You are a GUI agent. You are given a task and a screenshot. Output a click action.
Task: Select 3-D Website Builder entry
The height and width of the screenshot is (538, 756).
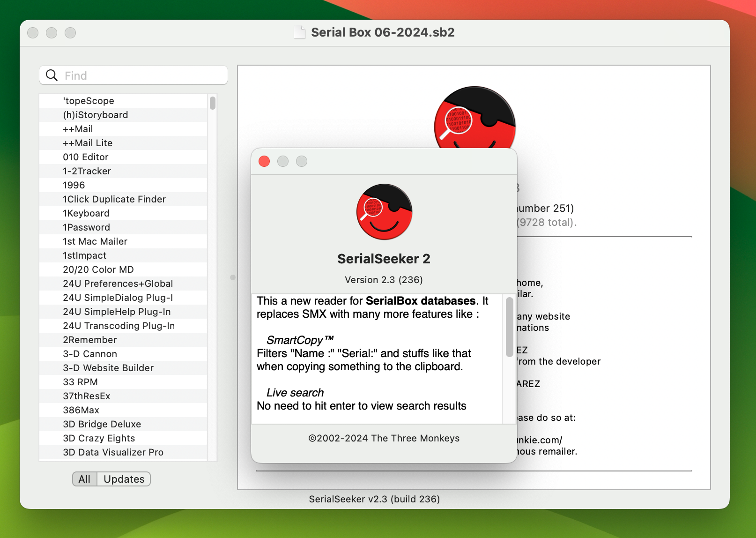pos(123,368)
